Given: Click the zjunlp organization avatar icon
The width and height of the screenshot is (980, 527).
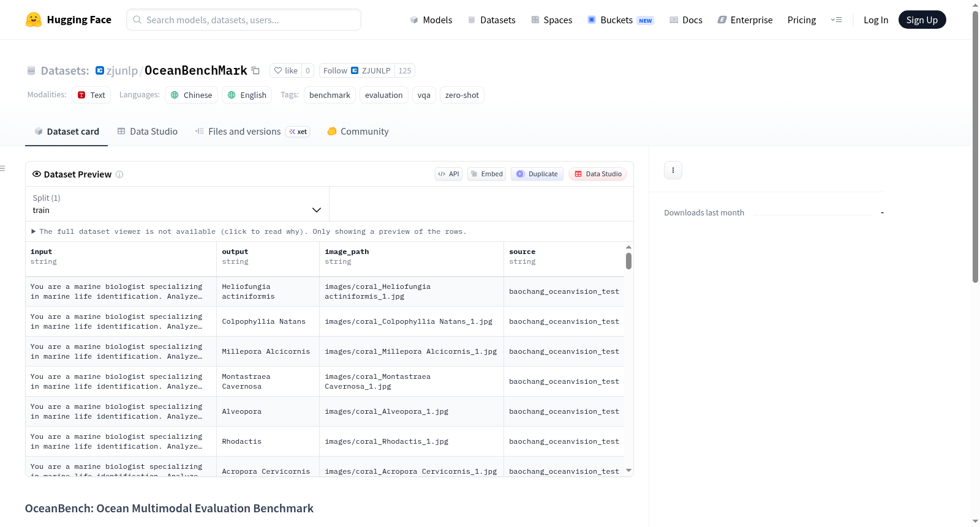Looking at the screenshot, I should pyautogui.click(x=100, y=70).
